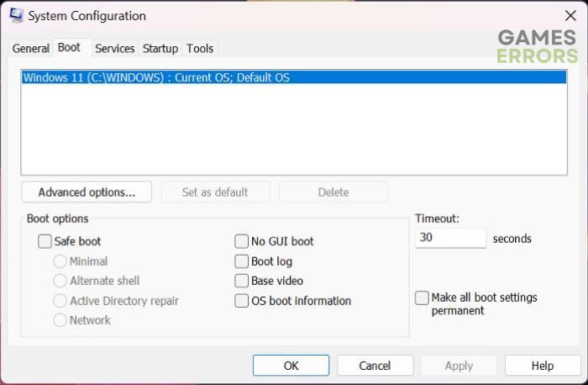Choose the Active Directory repair option

click(x=60, y=301)
